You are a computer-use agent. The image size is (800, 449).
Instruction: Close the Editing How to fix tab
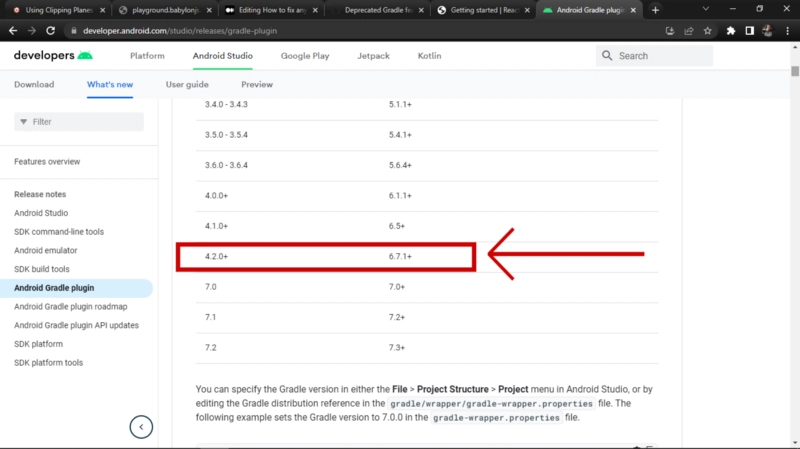coord(315,10)
